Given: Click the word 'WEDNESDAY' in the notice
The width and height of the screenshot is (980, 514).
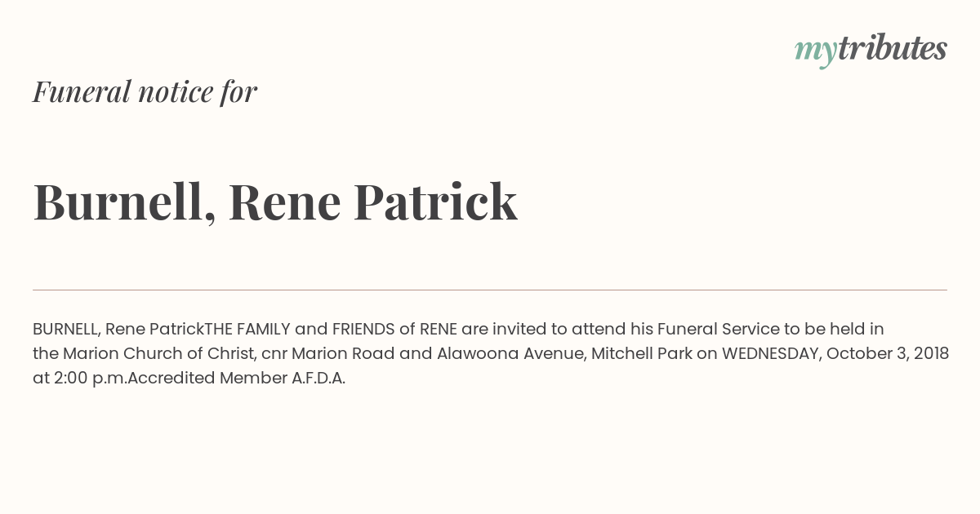Looking at the screenshot, I should click(x=770, y=354).
